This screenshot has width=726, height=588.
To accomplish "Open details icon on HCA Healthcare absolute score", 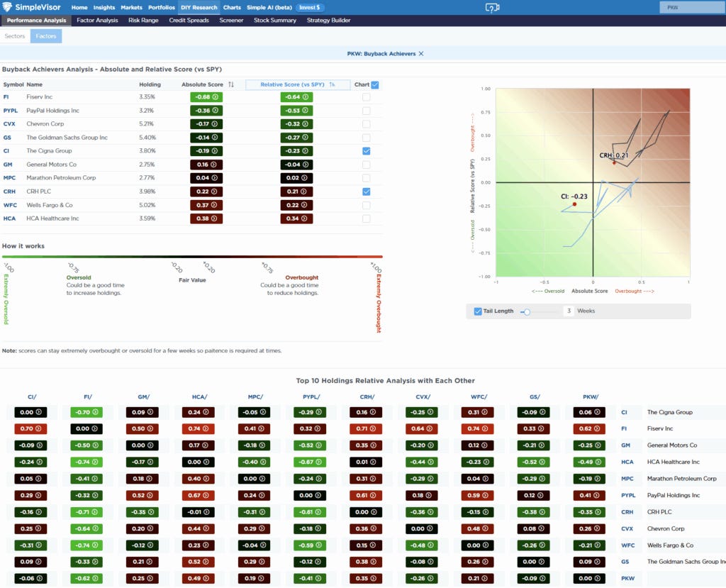I will pos(214,218).
